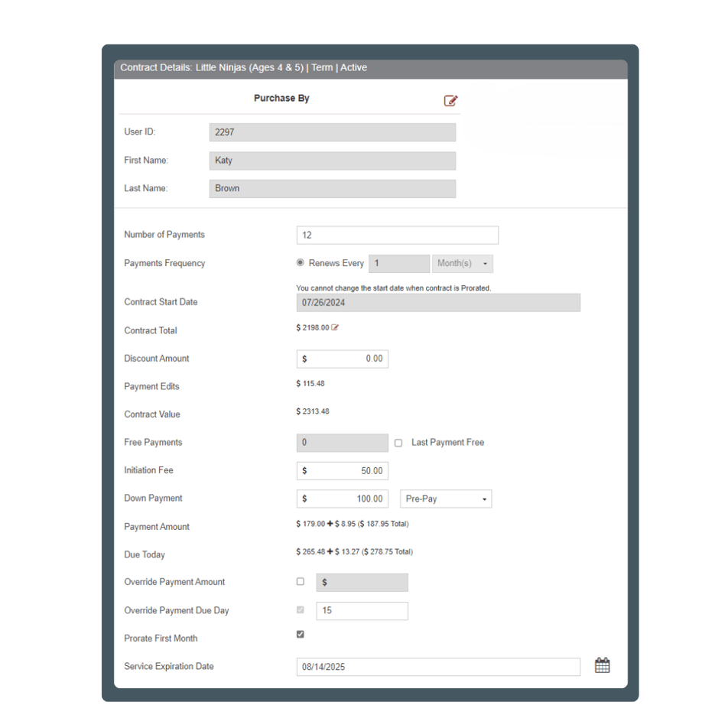
Task: Click the edit pencil beside Purchase By
Action: [450, 100]
